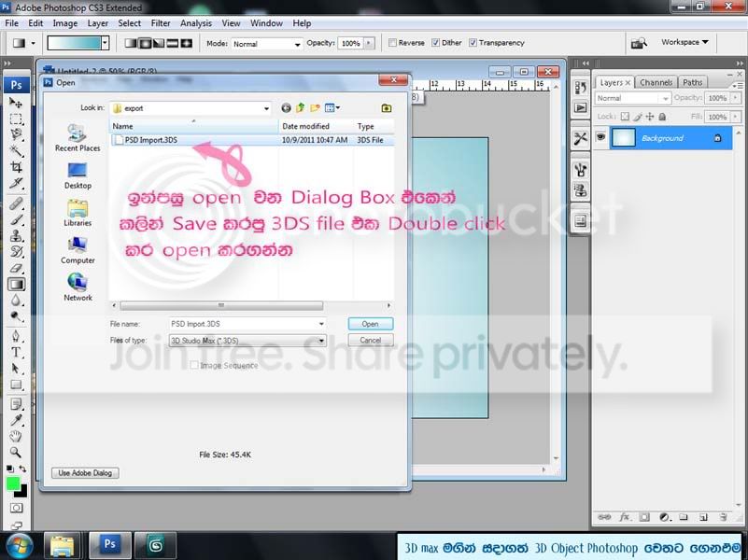Expand the File name dropdown
The image size is (748, 560).
[321, 324]
